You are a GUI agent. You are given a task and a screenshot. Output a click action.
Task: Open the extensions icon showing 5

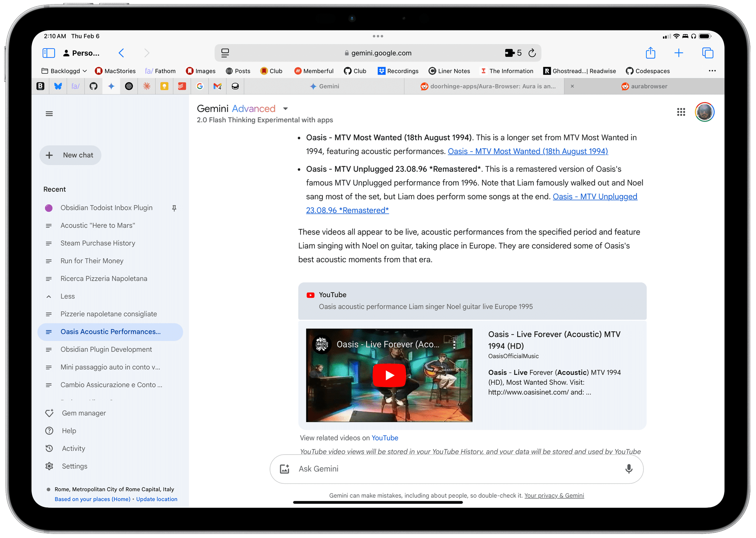513,53
